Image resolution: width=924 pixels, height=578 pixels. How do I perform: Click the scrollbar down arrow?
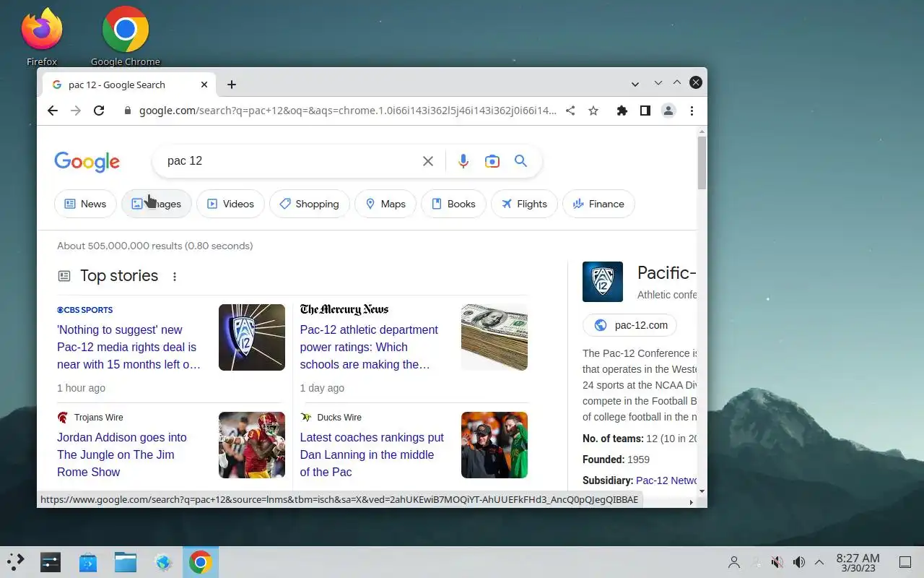702,491
